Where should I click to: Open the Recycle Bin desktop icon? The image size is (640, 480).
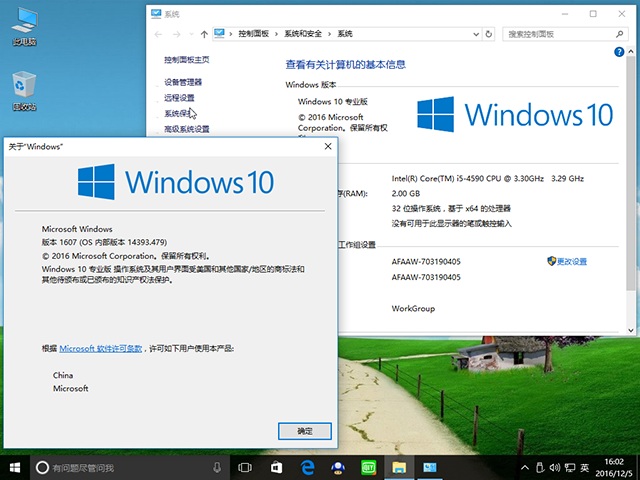[24, 91]
